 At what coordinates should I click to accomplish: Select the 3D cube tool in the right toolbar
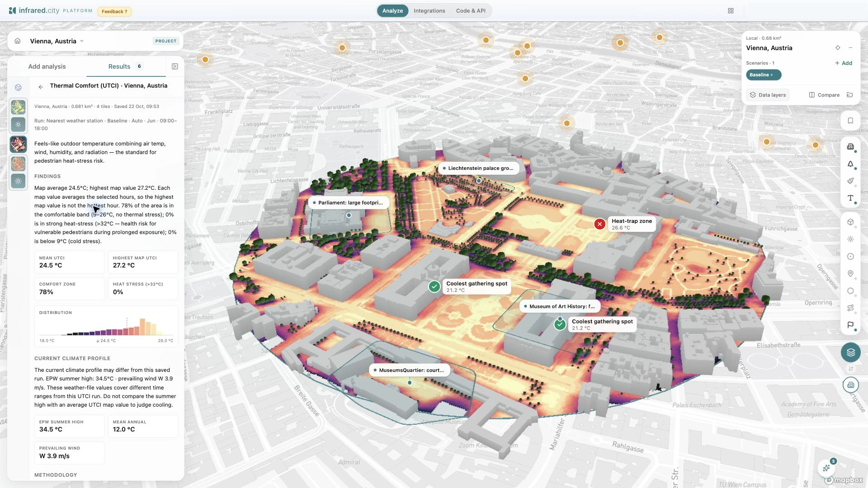click(850, 222)
